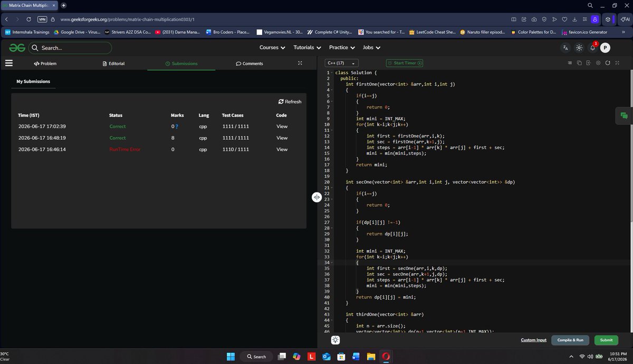Click the Opera send/flow arrow icon
The image size is (633, 364).
pyautogui.click(x=554, y=19)
